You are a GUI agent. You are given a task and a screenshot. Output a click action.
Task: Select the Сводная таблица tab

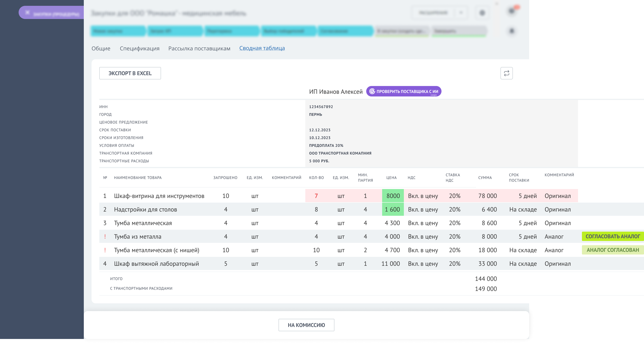(x=262, y=48)
